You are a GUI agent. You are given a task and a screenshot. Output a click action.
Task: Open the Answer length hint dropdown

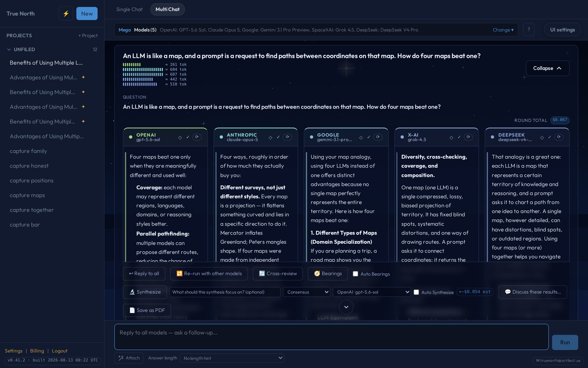tap(232, 358)
